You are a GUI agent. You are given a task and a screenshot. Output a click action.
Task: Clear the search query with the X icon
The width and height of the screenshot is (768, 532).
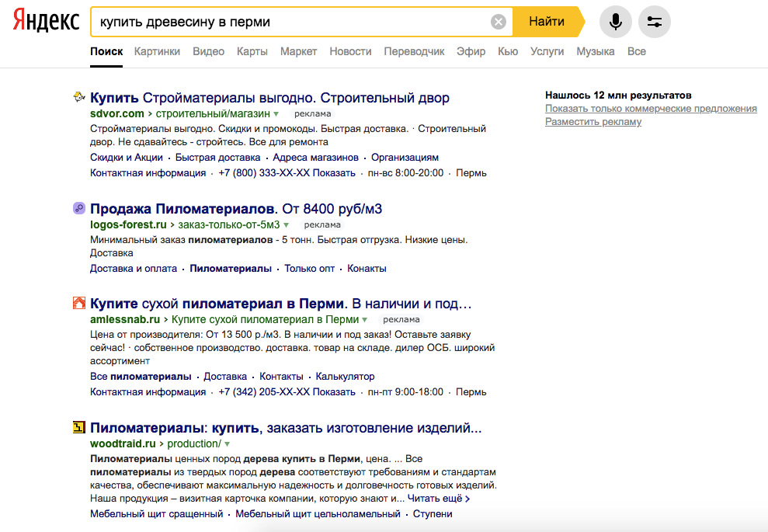[498, 22]
